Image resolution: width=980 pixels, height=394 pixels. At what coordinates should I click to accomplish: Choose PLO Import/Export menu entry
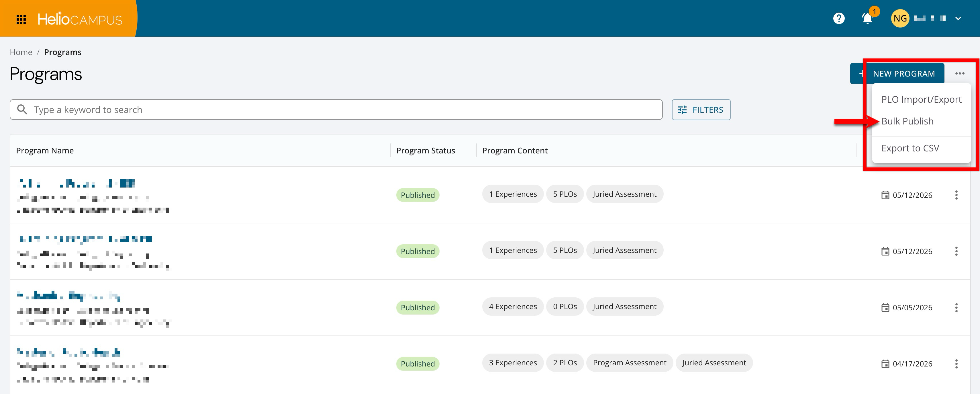click(x=921, y=99)
